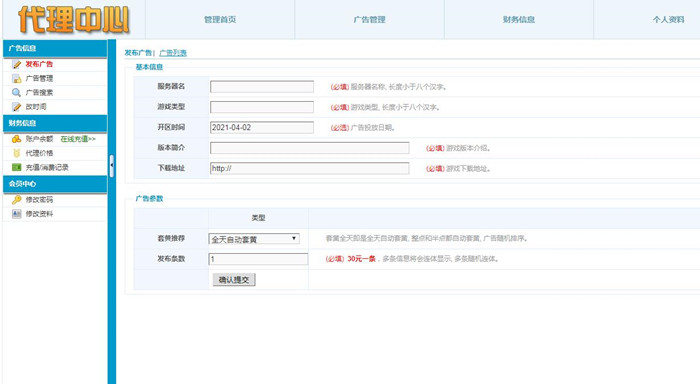
Task: Click the 广告信息 sidebar section header
Action: [55, 48]
